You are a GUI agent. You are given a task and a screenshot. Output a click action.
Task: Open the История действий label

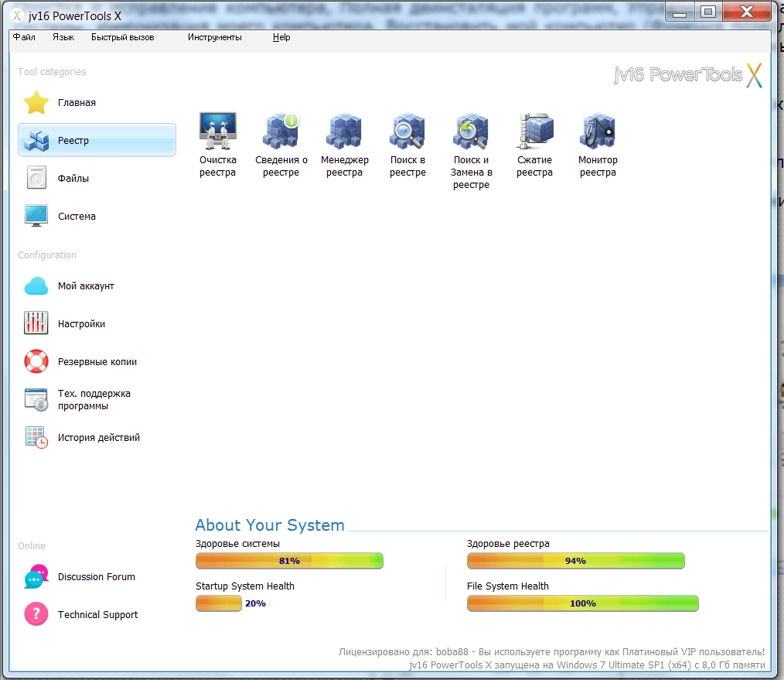click(x=99, y=438)
